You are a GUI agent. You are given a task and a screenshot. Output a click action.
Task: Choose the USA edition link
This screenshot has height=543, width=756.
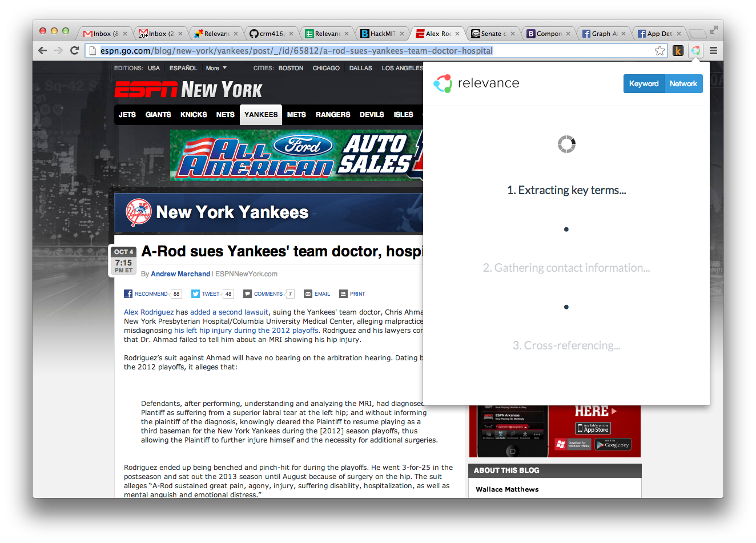154,68
